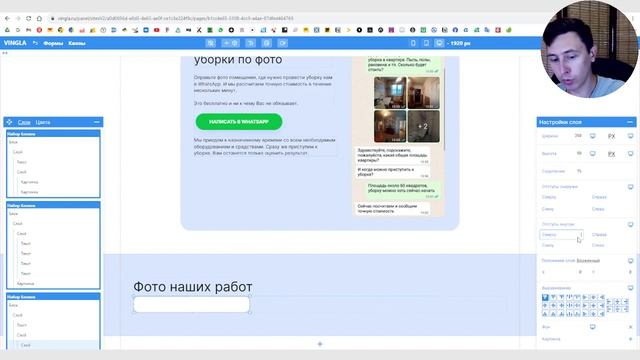Click the monitor icon for Отступы внутри
Image resolution: width=640 pixels, height=360 pixels.
pyautogui.click(x=631, y=224)
